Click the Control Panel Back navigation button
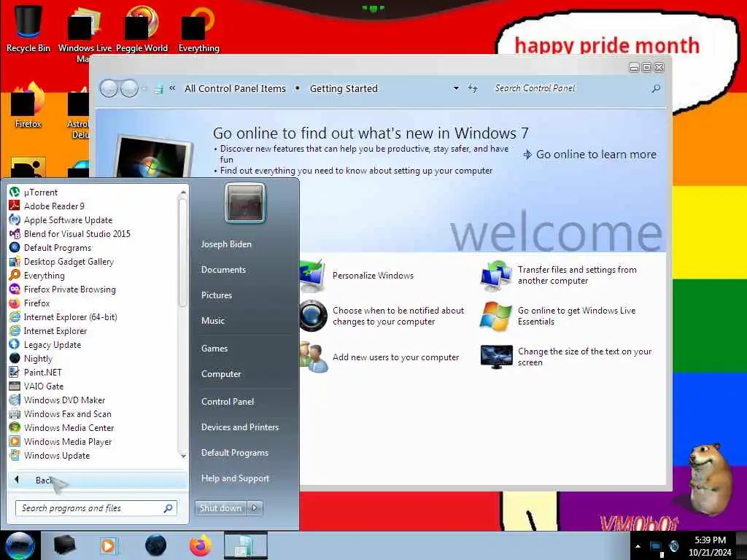 tap(109, 88)
